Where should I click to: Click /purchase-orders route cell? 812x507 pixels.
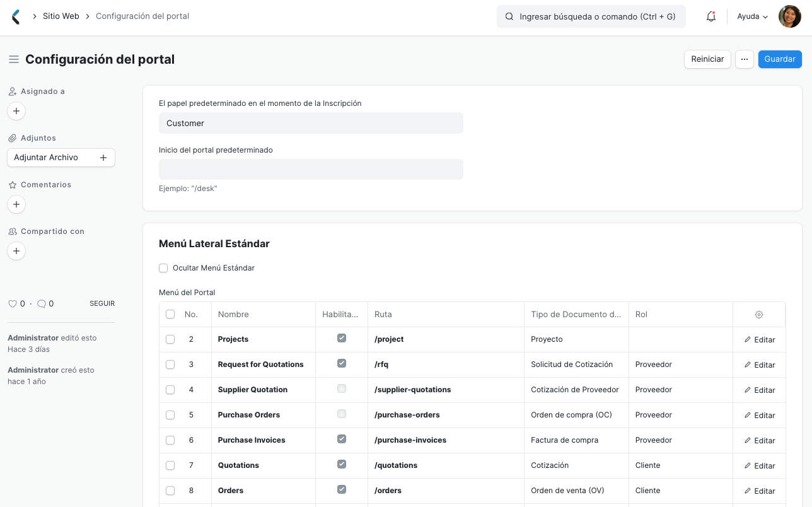point(446,415)
